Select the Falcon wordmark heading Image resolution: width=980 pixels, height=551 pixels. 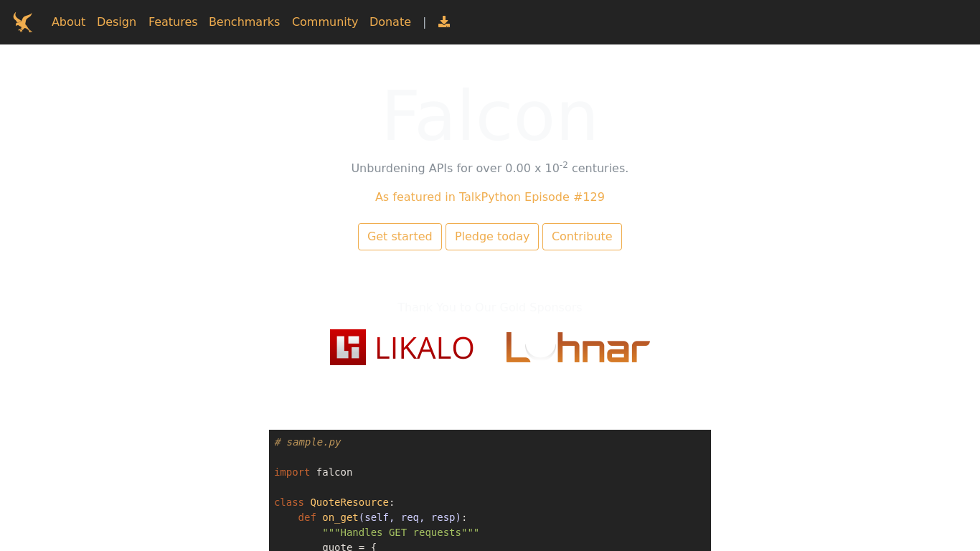point(490,115)
